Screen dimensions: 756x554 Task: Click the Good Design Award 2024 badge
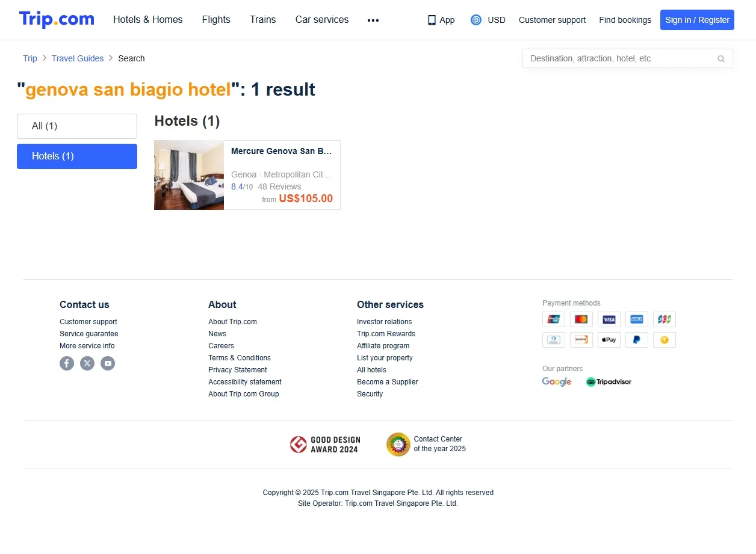coord(324,445)
